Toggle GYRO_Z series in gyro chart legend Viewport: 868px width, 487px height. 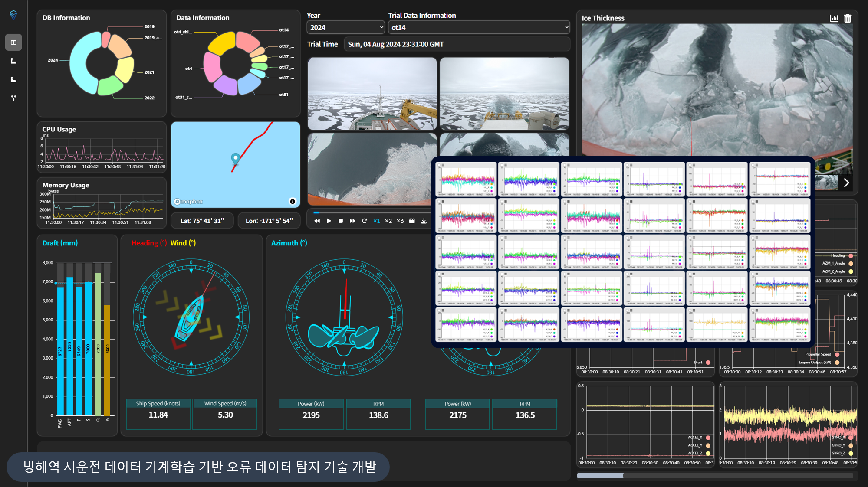pyautogui.click(x=851, y=453)
